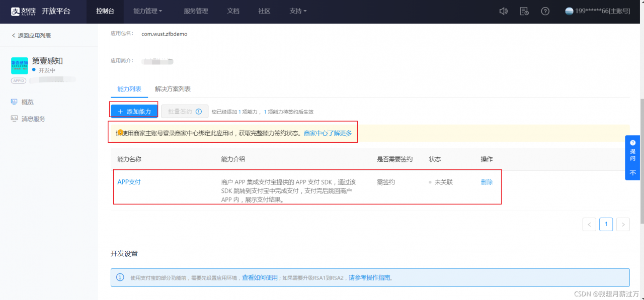The width and height of the screenshot is (644, 300).
Task: Expand the 支持 dropdown menu
Action: (x=298, y=11)
